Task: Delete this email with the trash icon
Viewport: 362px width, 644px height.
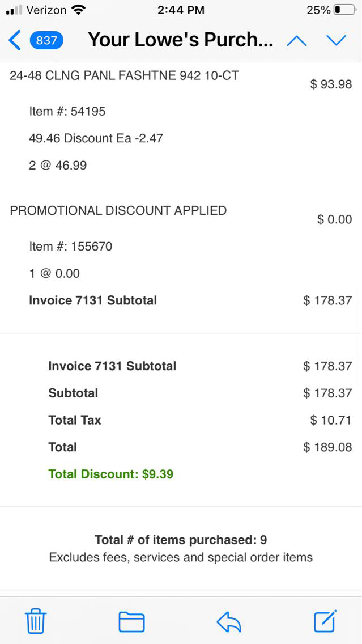Action: pyautogui.click(x=36, y=621)
